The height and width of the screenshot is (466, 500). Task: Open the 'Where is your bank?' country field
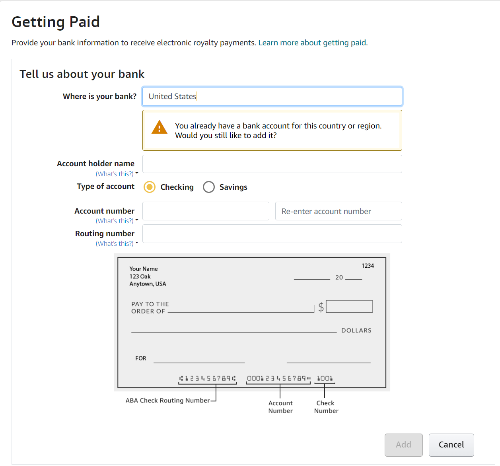click(272, 96)
